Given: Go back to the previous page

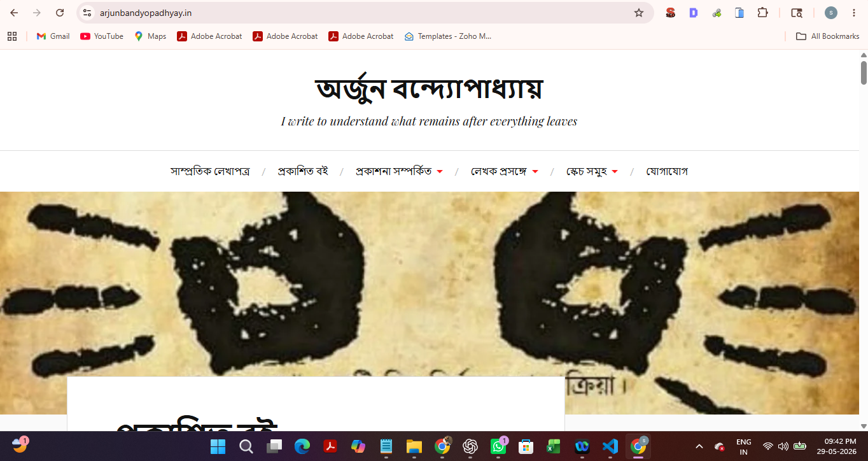Looking at the screenshot, I should (x=14, y=13).
